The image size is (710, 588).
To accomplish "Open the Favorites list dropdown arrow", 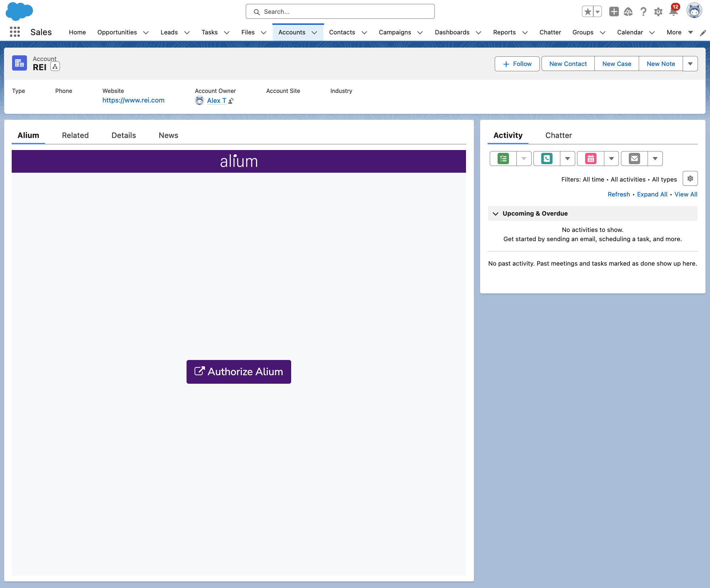I will [598, 12].
